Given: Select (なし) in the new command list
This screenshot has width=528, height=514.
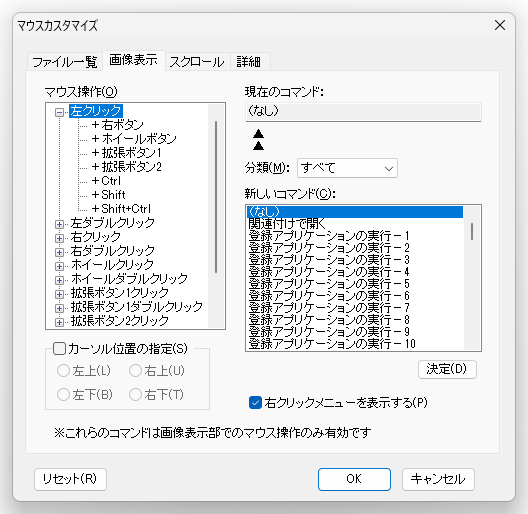Looking at the screenshot, I should tap(355, 212).
